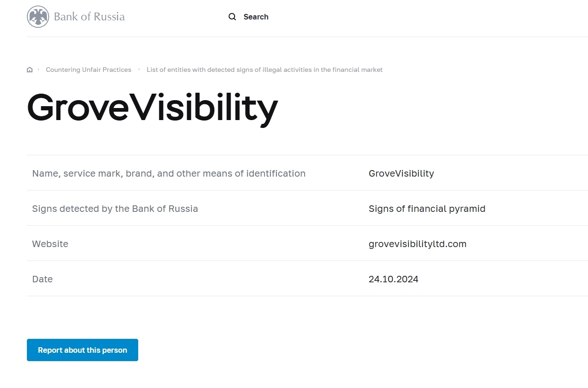Open the Countering Unfair Practices breadcrumb
The image size is (588, 388).
pyautogui.click(x=89, y=70)
